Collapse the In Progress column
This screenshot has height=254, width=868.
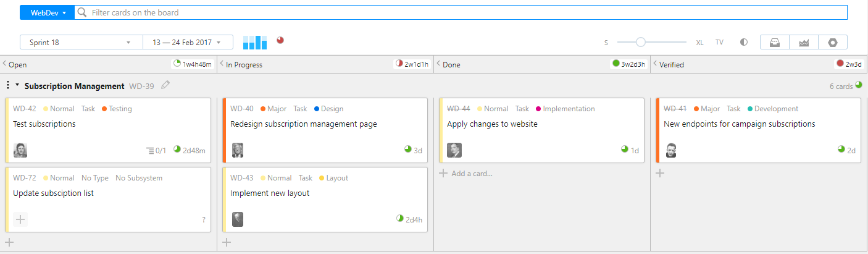(222, 64)
